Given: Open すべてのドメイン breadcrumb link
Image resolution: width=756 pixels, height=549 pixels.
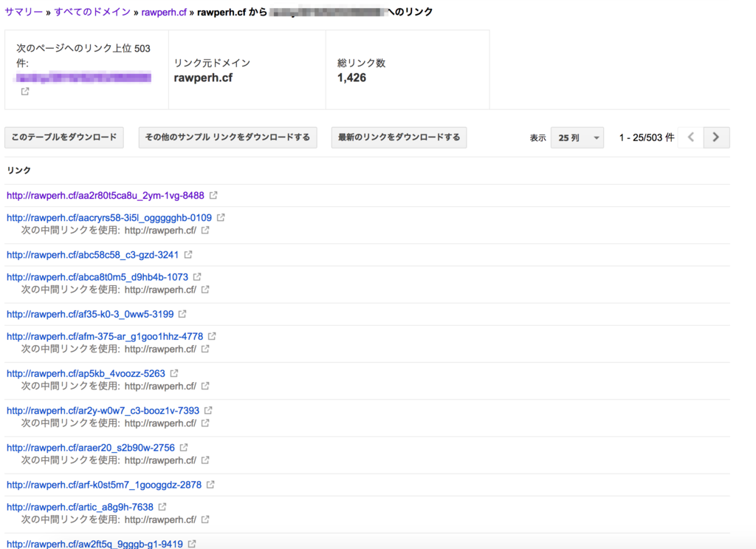Looking at the screenshot, I should point(92,13).
